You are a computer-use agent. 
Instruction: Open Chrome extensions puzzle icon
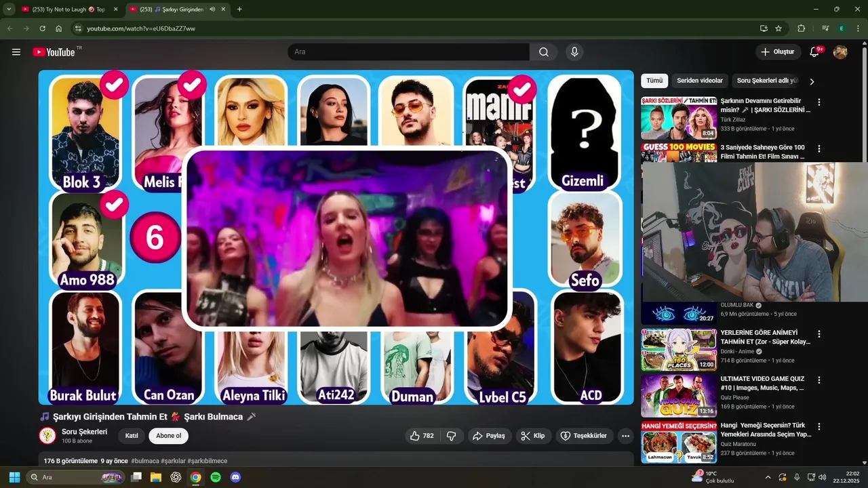[x=802, y=28]
